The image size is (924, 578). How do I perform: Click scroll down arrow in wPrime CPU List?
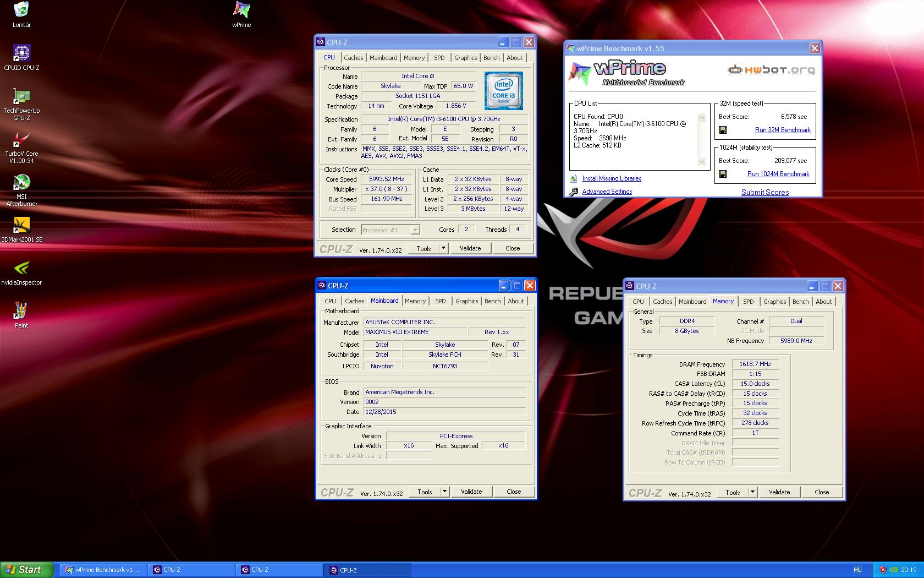click(x=701, y=161)
